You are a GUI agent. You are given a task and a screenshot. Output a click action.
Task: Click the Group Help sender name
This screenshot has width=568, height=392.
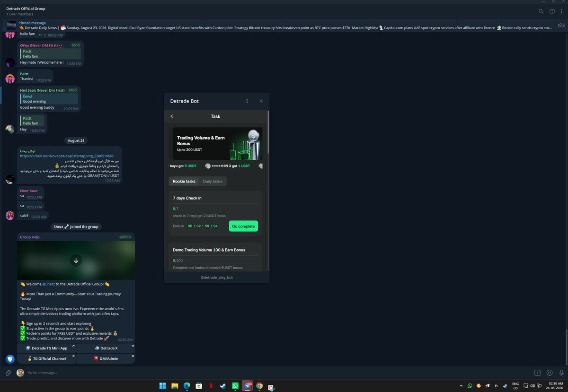[x=30, y=237]
